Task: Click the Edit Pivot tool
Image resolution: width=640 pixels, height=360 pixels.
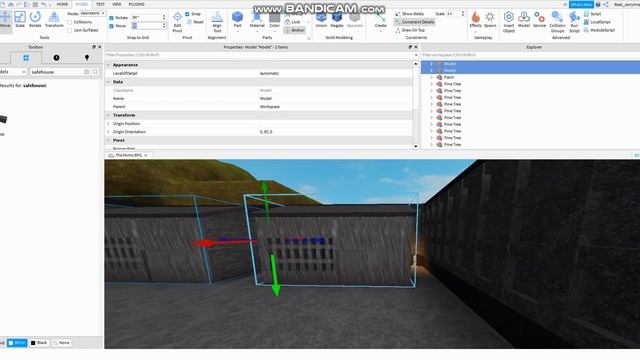Action: pos(177,22)
